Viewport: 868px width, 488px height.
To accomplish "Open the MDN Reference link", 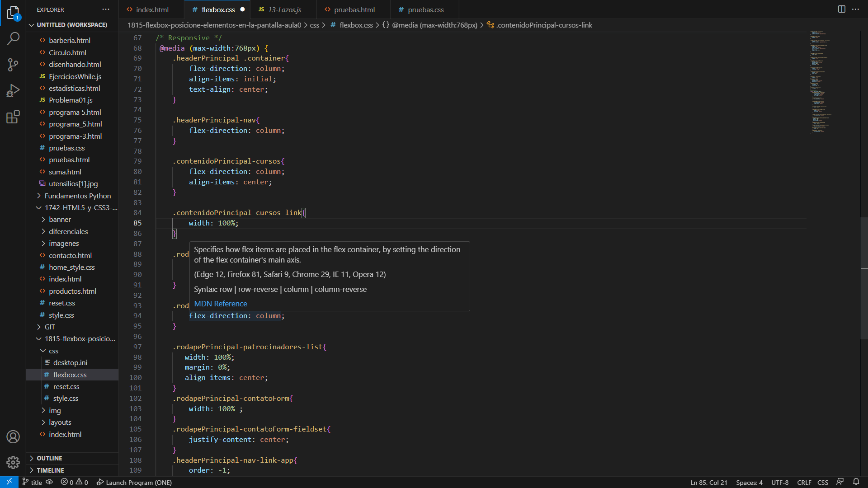I will point(221,304).
